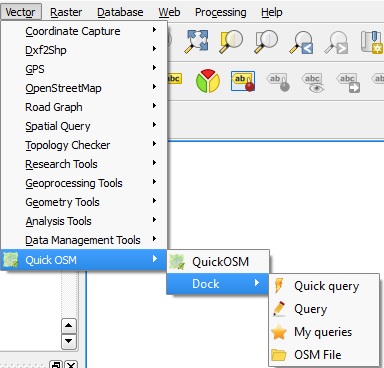This screenshot has width=384, height=368.
Task: Open the Raster menu
Action: (66, 12)
